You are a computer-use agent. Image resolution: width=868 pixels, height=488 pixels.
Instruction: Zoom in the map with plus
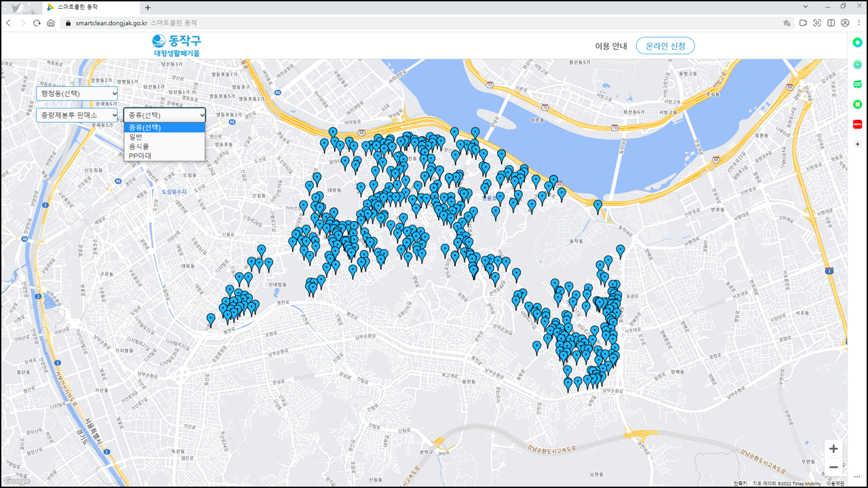833,449
